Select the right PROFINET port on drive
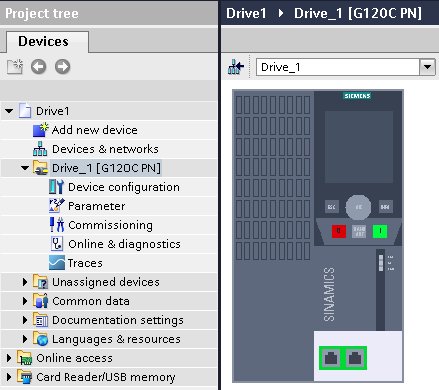Image resolution: width=439 pixels, height=390 pixels. click(355, 358)
